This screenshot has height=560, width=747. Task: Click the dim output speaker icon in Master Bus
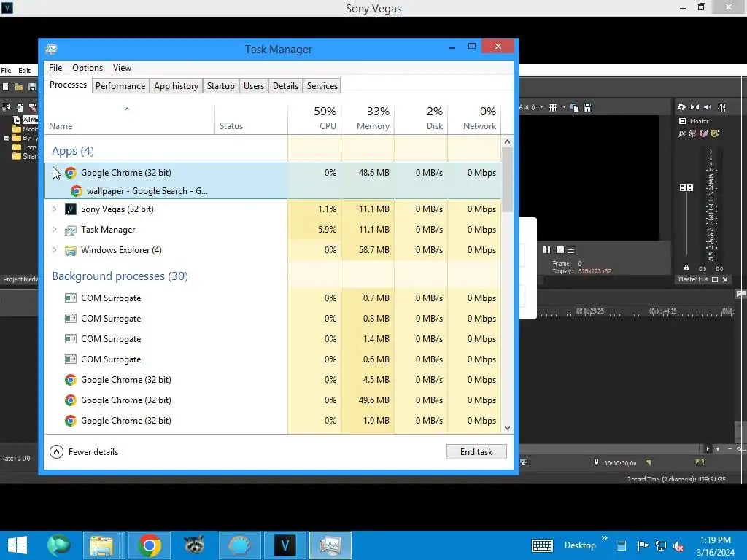(x=708, y=108)
